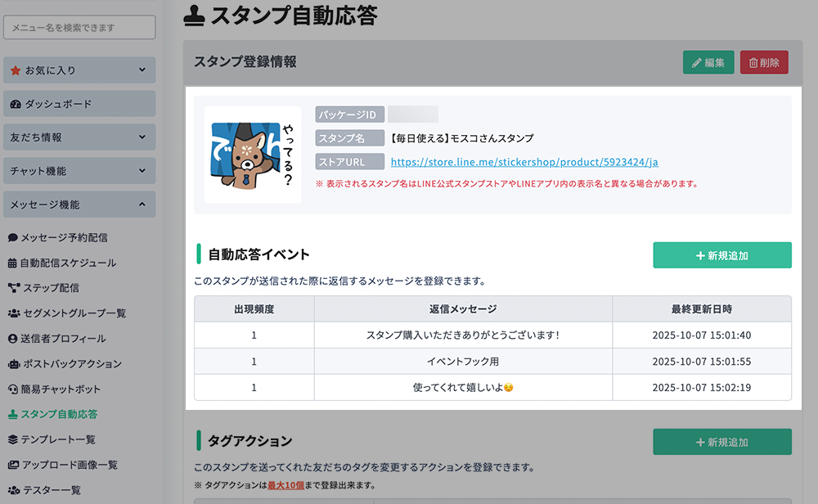This screenshot has width=818, height=504.
Task: Click the red 削除 button
Action: [764, 62]
